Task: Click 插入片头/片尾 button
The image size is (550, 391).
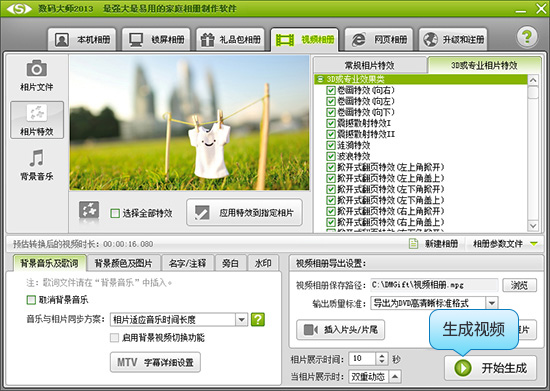Action: [x=341, y=330]
